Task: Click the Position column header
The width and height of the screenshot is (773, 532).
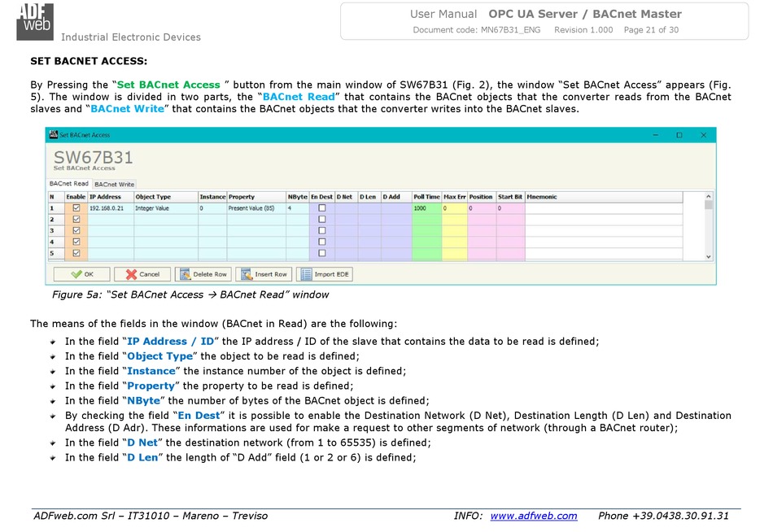Action: point(482,197)
